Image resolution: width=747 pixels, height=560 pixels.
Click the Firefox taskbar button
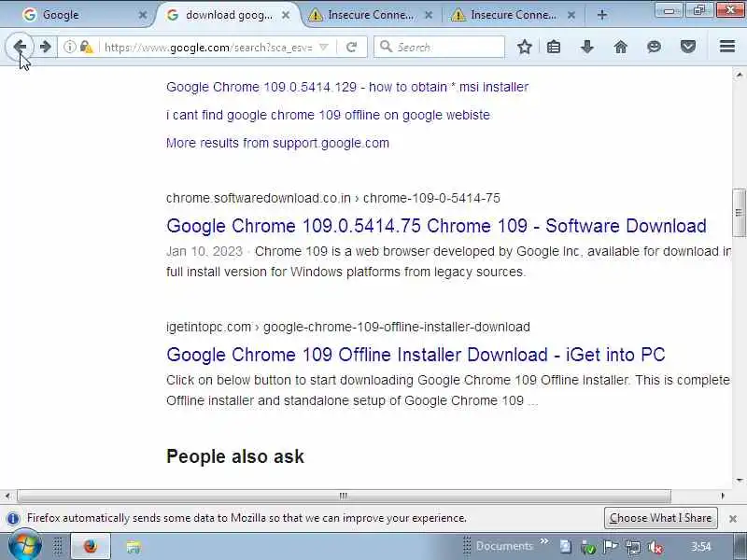(91, 546)
